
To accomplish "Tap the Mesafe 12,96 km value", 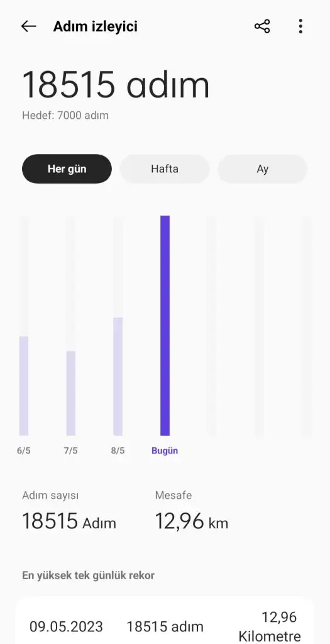I will pyautogui.click(x=191, y=521).
